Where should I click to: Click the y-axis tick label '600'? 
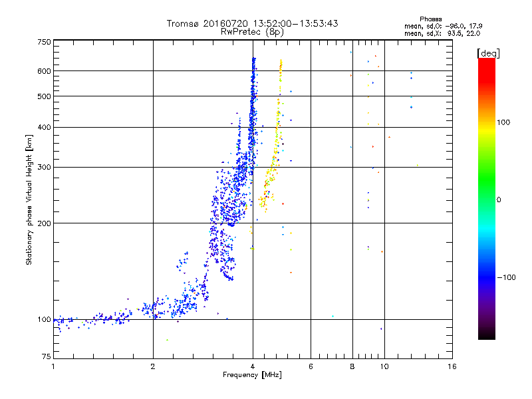[44, 71]
